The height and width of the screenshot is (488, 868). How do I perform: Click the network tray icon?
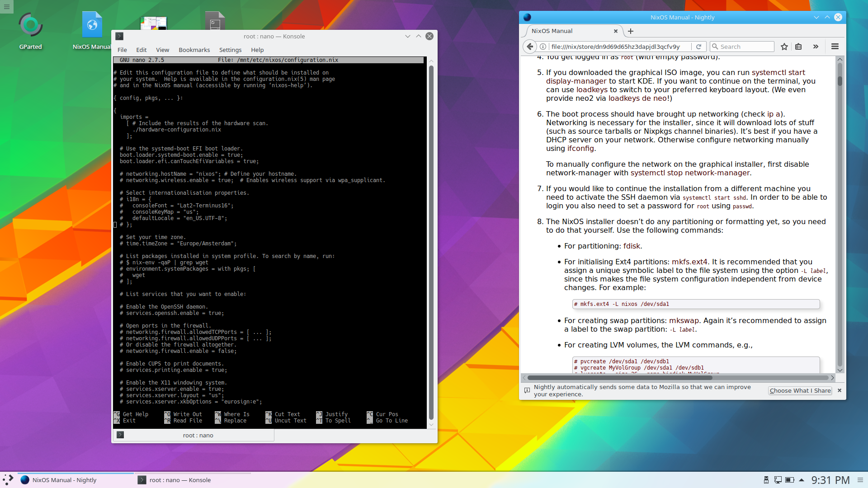pos(778,480)
